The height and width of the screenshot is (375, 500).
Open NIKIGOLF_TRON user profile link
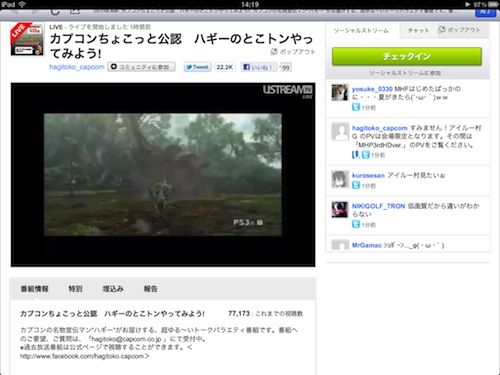pyautogui.click(x=378, y=206)
